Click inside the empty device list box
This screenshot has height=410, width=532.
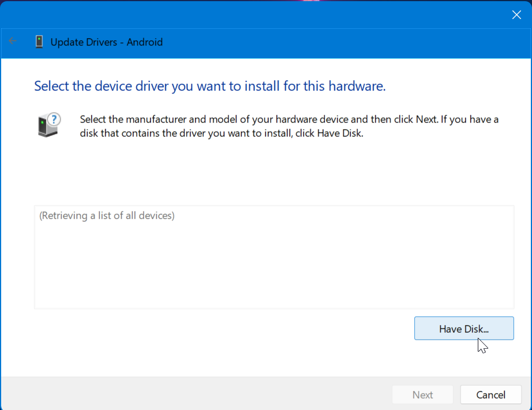point(274,260)
